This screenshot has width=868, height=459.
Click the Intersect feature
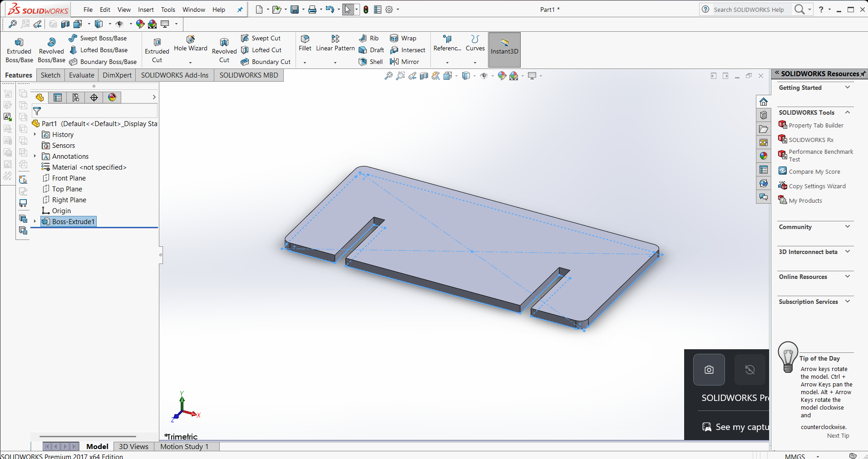pos(408,50)
